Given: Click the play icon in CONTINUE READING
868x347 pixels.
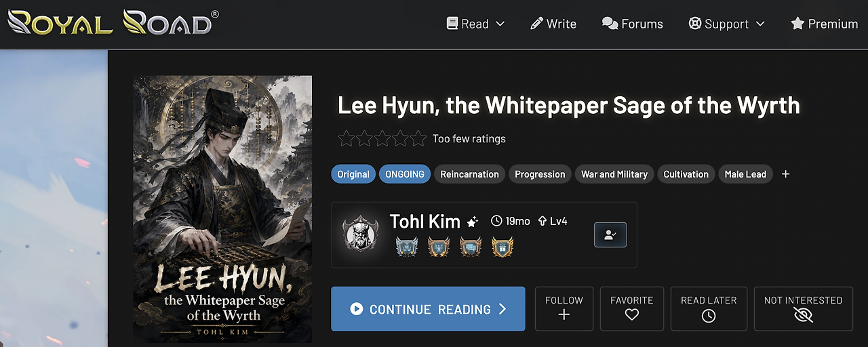Looking at the screenshot, I should click(x=357, y=309).
